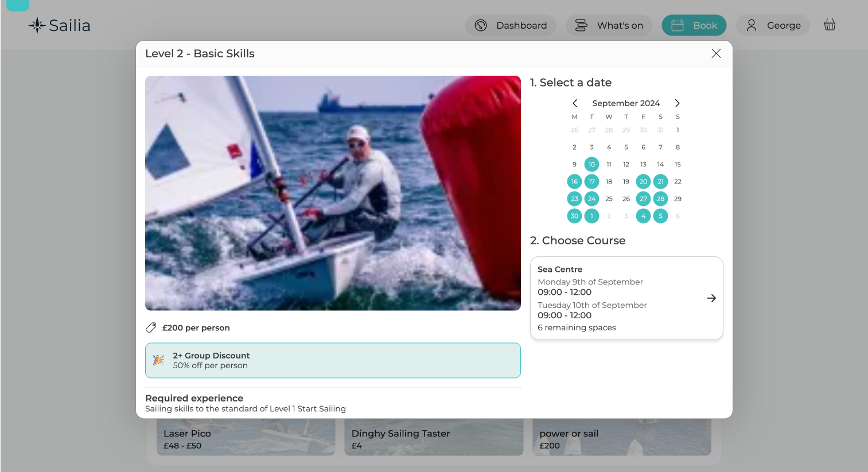
Task: Open the basket icon in the top bar
Action: (830, 25)
